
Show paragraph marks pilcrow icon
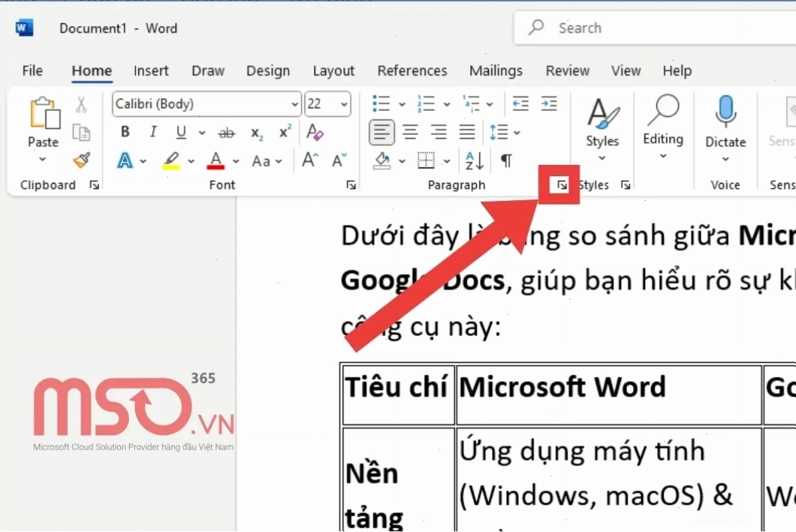click(506, 161)
